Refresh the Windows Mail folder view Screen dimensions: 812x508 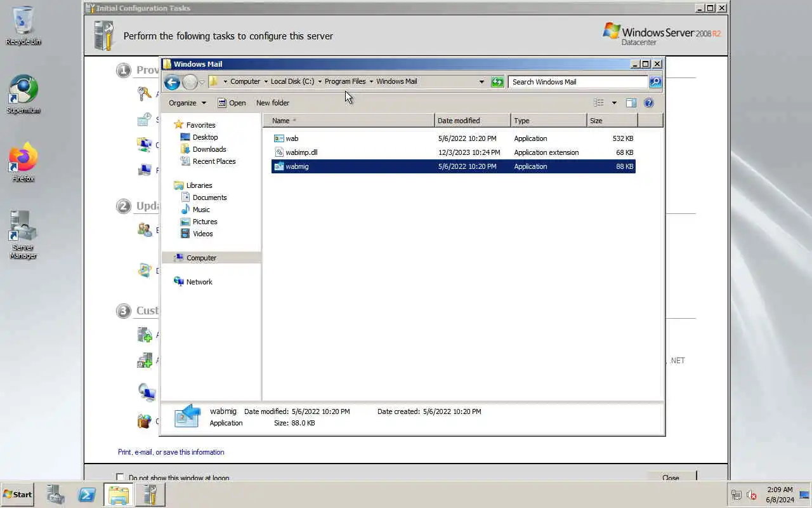click(497, 82)
